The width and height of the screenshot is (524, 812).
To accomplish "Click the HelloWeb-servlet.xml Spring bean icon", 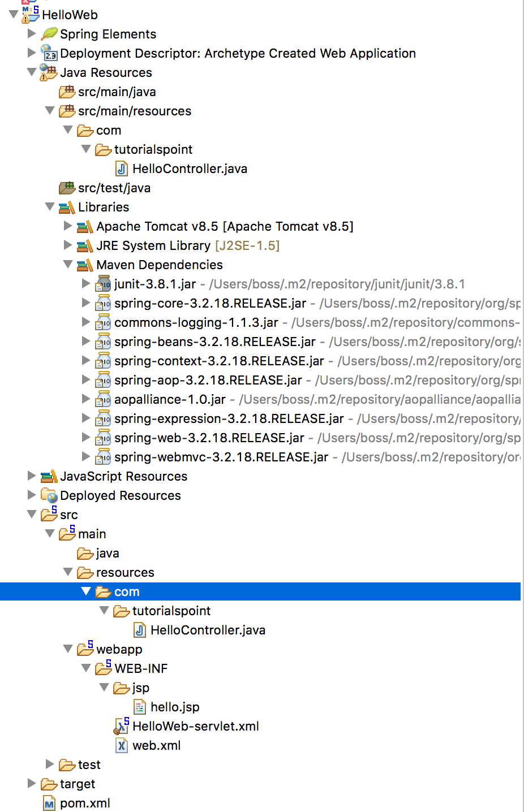I will 121,726.
